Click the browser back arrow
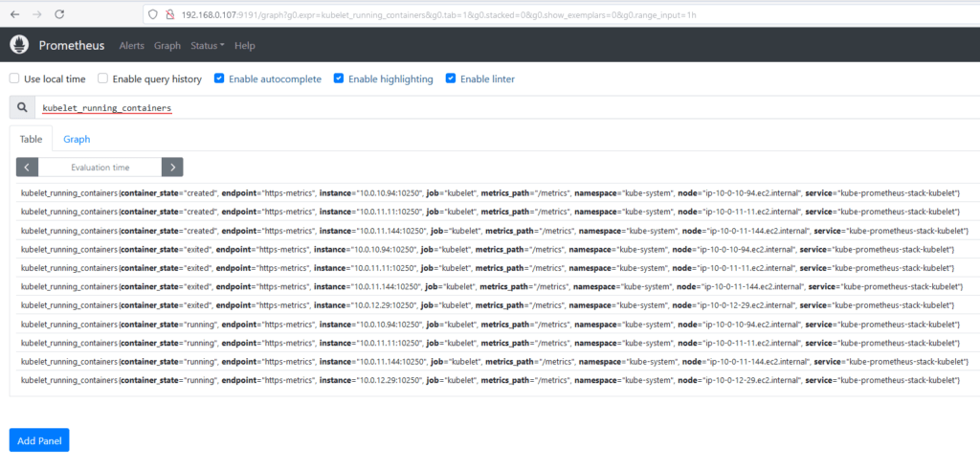The width and height of the screenshot is (980, 471). coord(15,13)
